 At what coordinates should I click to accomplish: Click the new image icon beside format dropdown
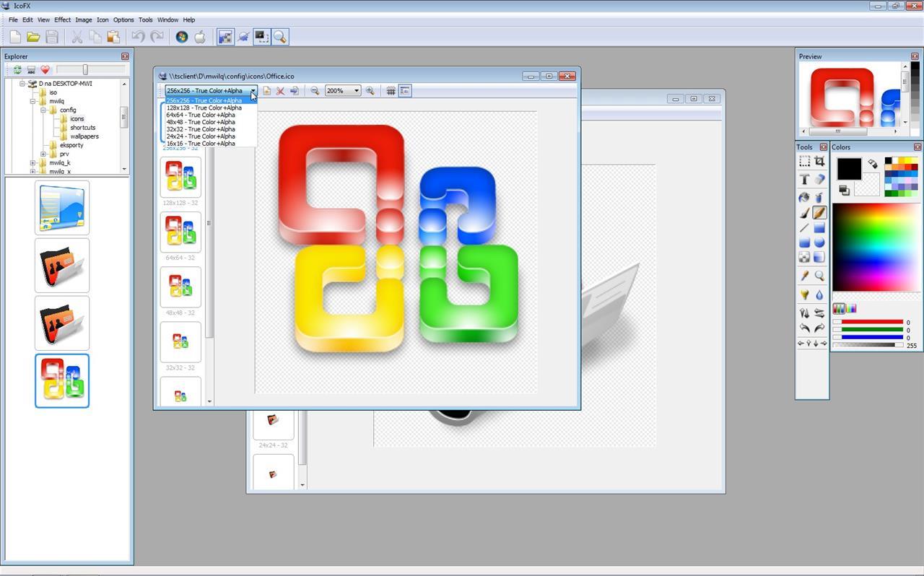(x=266, y=91)
